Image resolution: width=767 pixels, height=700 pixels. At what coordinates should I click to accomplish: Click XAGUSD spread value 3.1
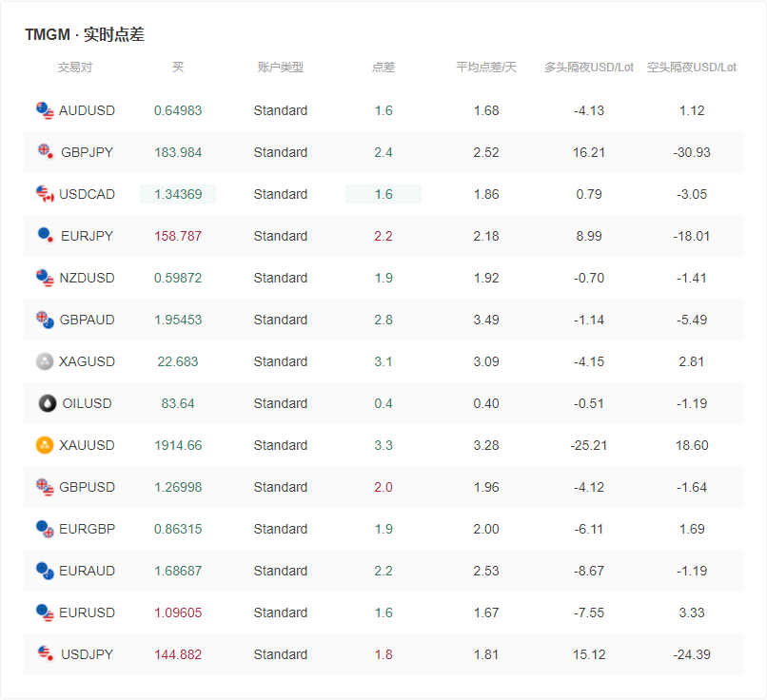383,361
